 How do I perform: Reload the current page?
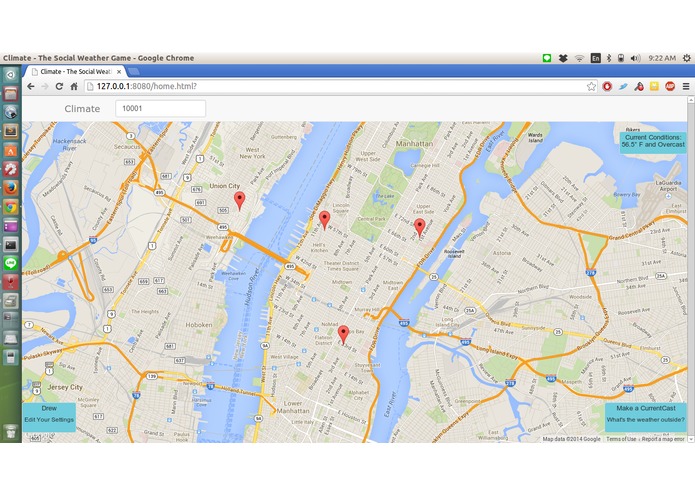59,86
